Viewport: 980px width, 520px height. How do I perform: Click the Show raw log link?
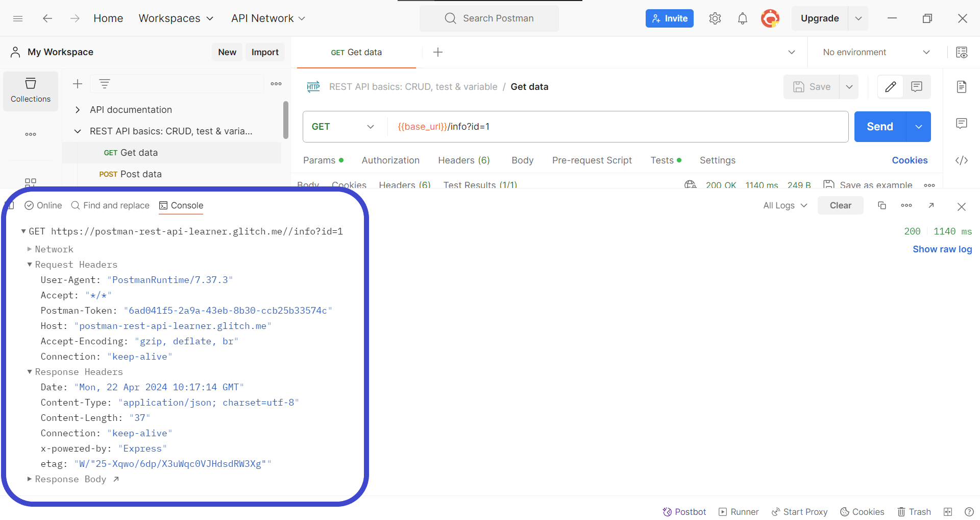click(942, 249)
